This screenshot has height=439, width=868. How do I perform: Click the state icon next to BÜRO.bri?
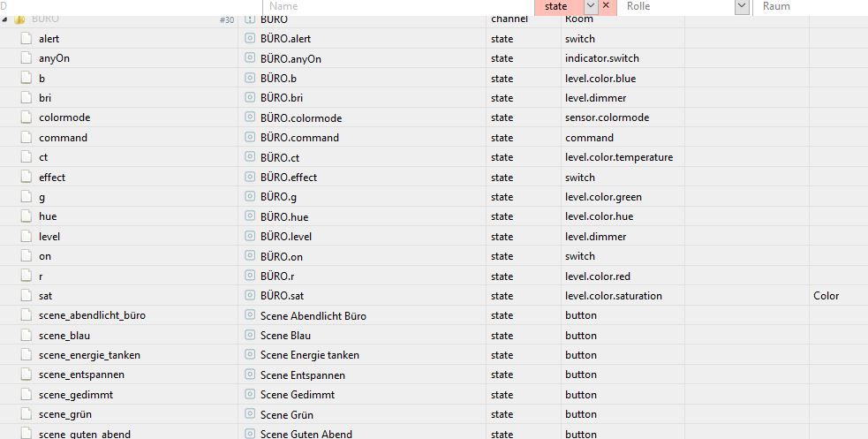point(250,97)
